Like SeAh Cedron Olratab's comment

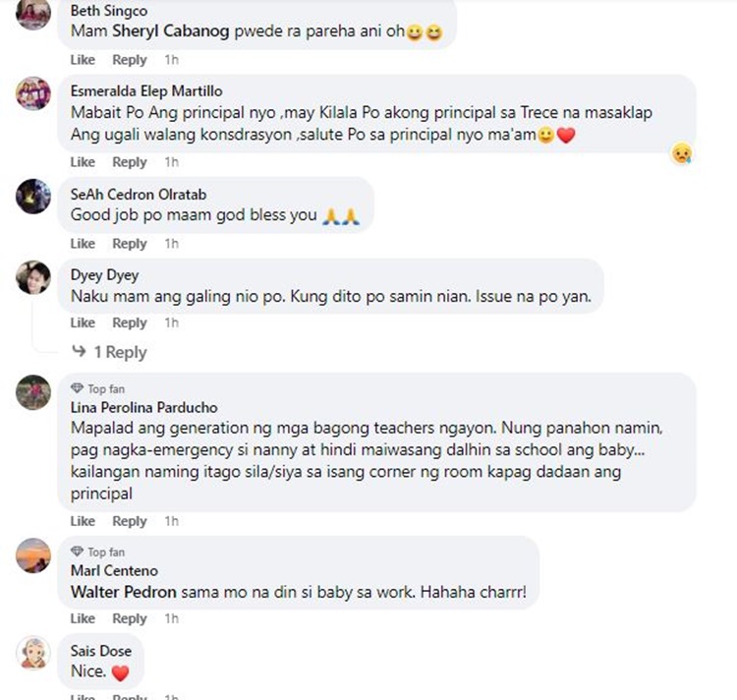point(83,244)
